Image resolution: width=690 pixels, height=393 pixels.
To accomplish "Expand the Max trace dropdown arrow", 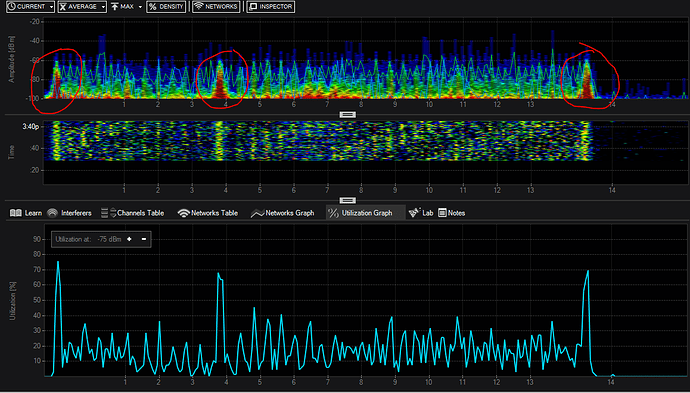I will pos(140,7).
